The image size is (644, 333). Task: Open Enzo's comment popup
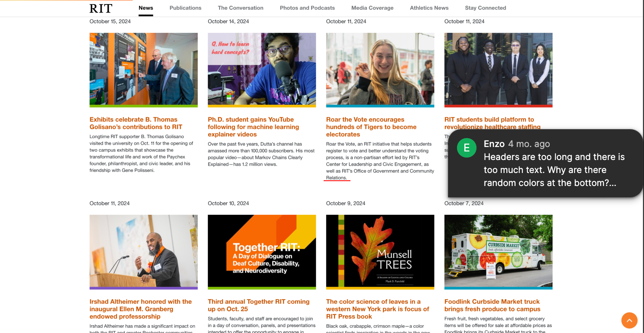pos(545,163)
